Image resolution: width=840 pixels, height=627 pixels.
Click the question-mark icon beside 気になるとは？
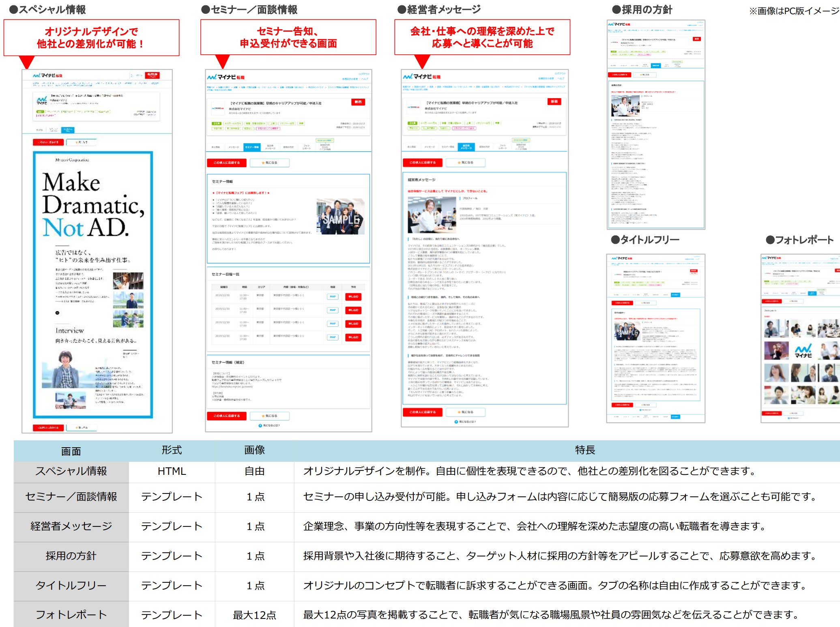click(x=260, y=426)
